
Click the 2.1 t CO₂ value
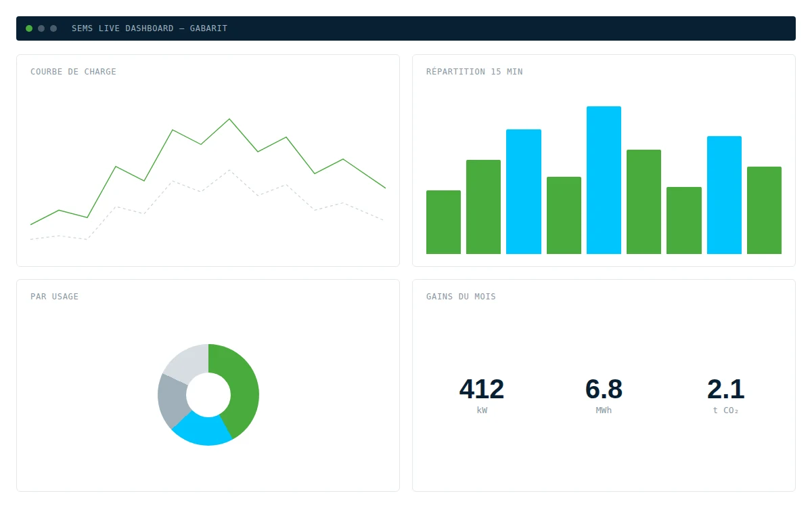pos(725,394)
